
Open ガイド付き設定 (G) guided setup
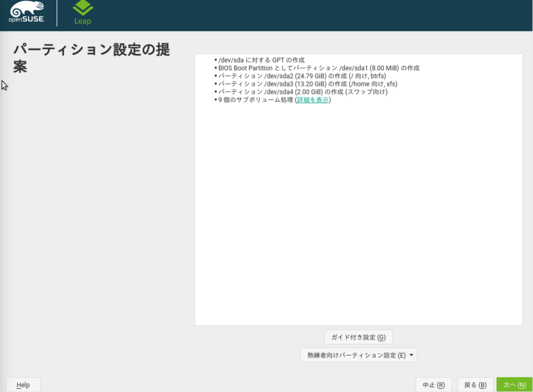coord(358,337)
